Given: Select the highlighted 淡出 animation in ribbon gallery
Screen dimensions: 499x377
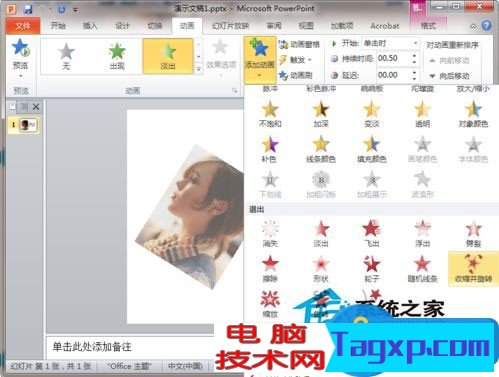Looking at the screenshot, I should [x=168, y=56].
